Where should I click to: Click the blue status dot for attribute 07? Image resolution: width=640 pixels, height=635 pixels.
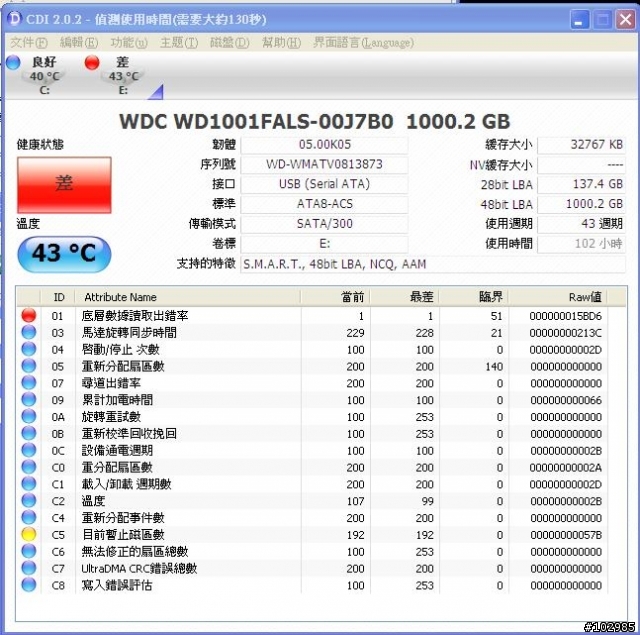pyautogui.click(x=29, y=383)
